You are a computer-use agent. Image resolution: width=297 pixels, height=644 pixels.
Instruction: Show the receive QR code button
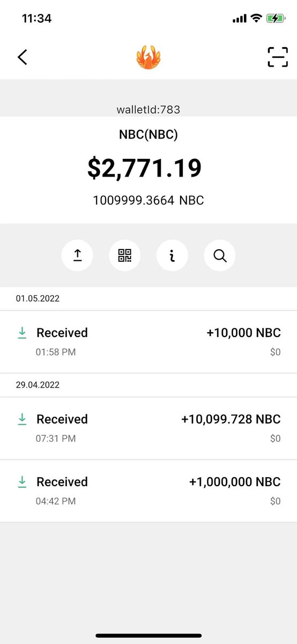[125, 255]
